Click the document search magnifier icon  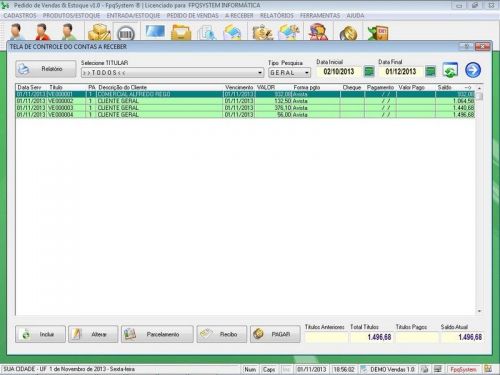click(x=207, y=33)
